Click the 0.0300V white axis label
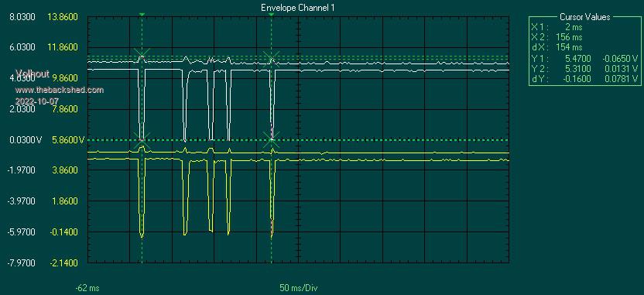The width and height of the screenshot is (644, 295). pyautogui.click(x=24, y=140)
